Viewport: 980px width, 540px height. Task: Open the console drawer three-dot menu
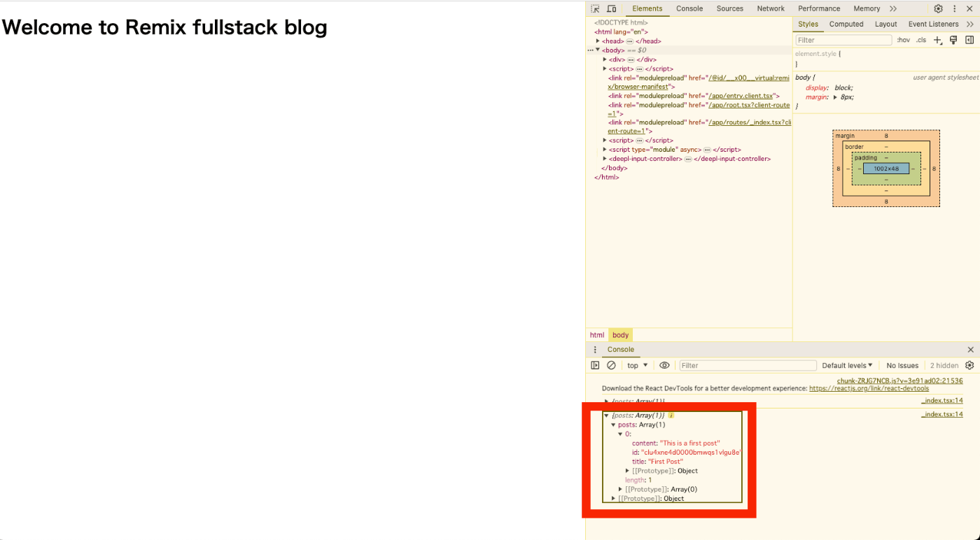pyautogui.click(x=595, y=350)
